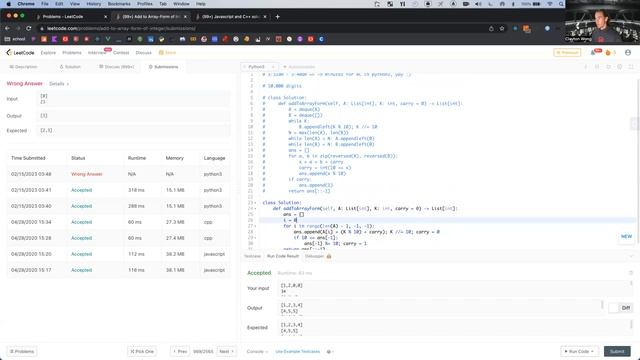Switch to the Description tab
Viewport: 640px width, 360px height.
23,67
